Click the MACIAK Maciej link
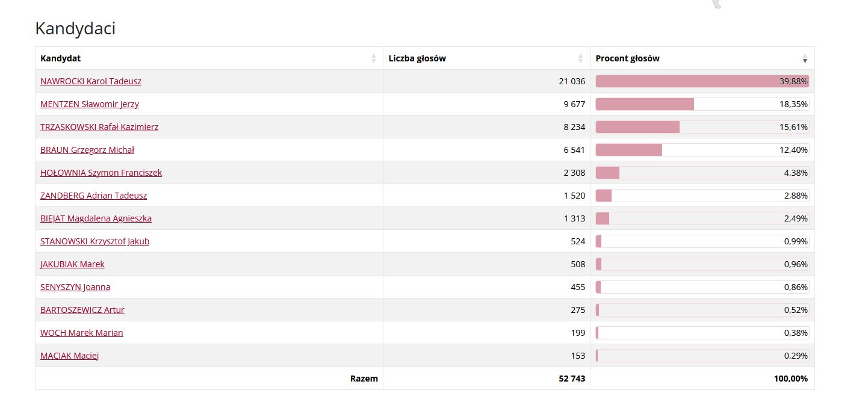 click(69, 356)
